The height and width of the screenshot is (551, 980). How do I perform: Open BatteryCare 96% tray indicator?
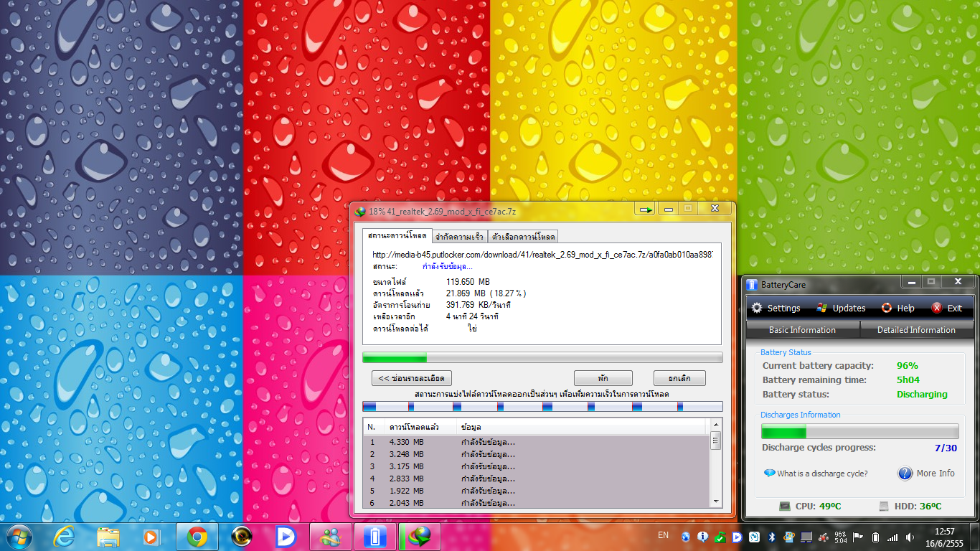point(841,537)
